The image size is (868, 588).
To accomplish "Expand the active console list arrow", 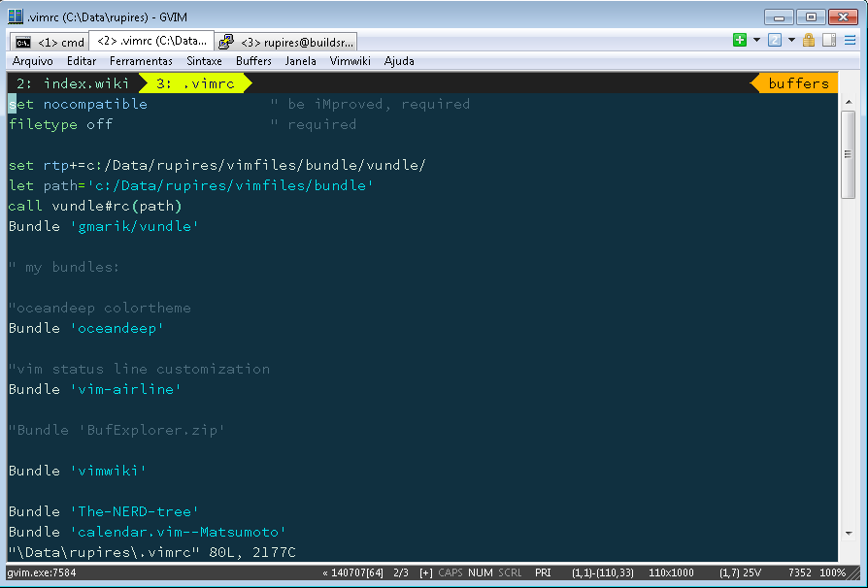I will click(x=791, y=40).
